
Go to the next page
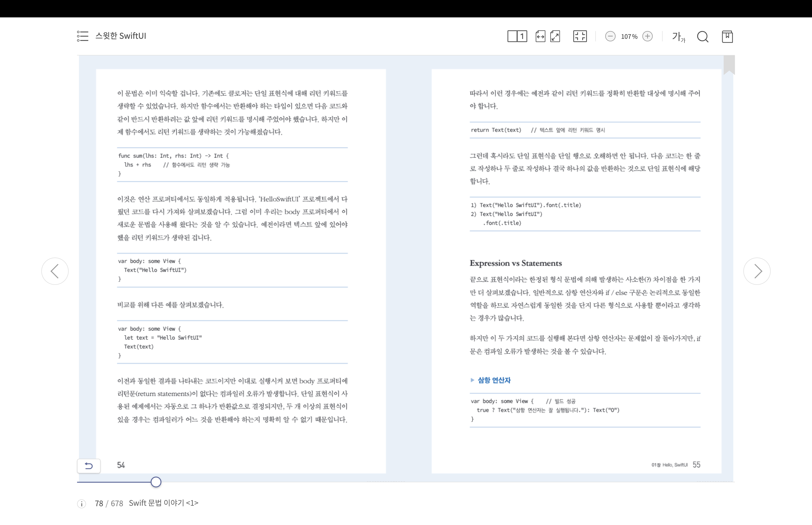[x=757, y=271]
